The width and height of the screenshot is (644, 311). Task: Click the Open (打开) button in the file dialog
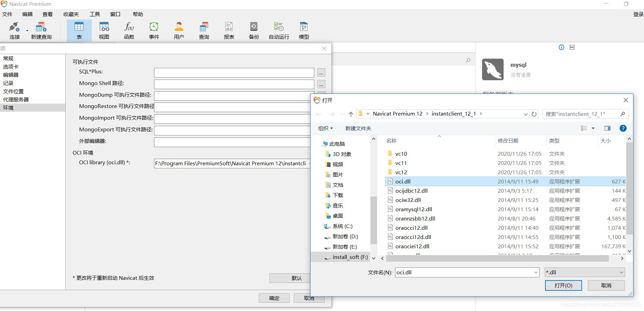[563, 285]
